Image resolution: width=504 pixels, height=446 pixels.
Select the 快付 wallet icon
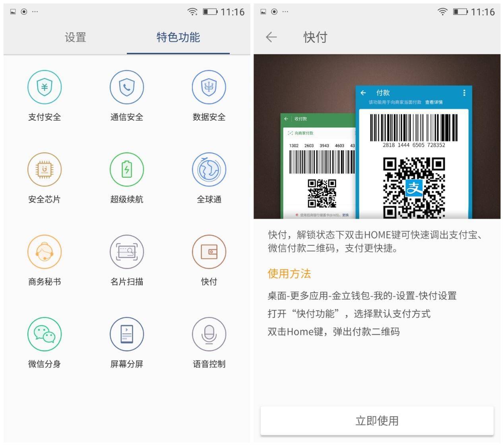[x=209, y=252]
